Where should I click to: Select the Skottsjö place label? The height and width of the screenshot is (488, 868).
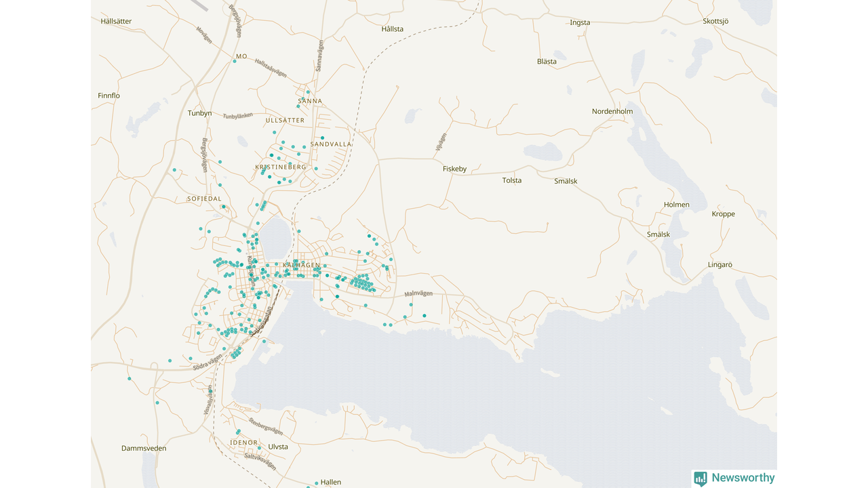tap(715, 21)
